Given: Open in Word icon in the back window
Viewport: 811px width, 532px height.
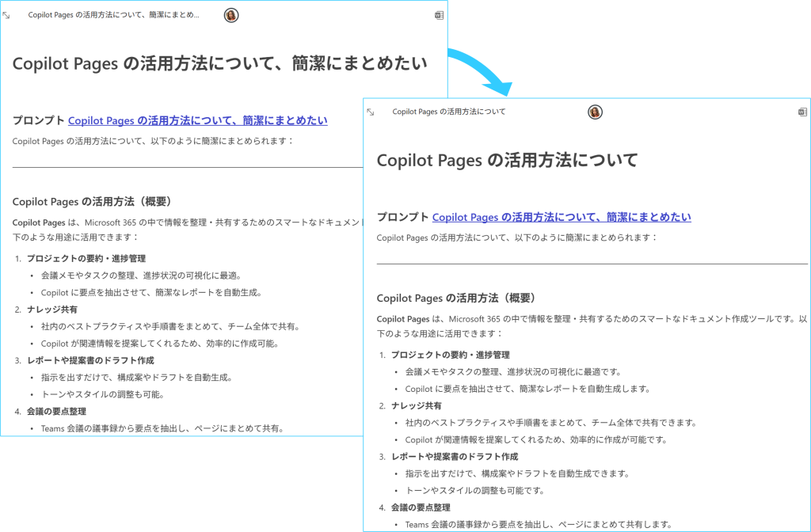Looking at the screenshot, I should point(439,16).
